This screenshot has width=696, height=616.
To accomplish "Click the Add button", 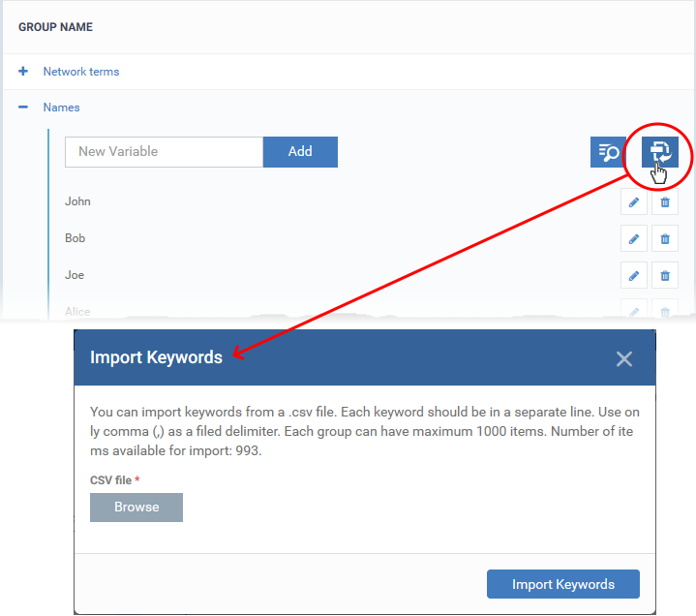I will tap(300, 152).
